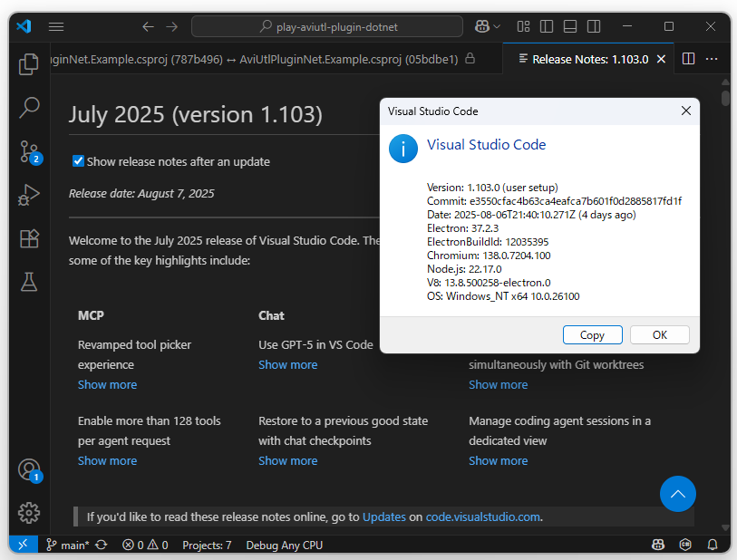Screen dimensions: 737x560
Task: Open notifications via the status bar bell
Action: click(x=713, y=545)
